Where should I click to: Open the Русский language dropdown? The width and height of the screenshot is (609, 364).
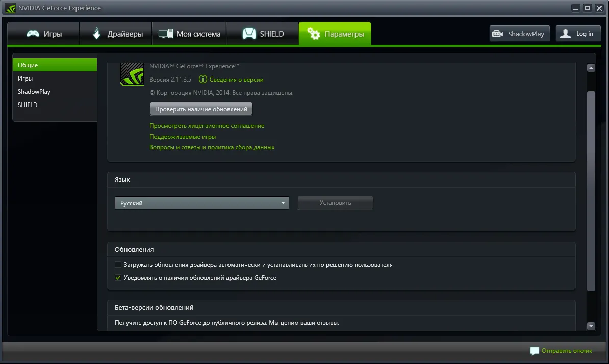[201, 203]
